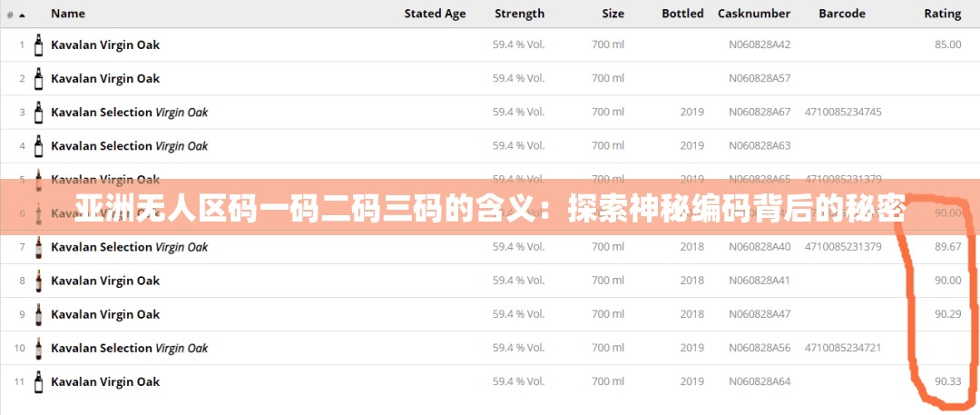Image resolution: width=980 pixels, height=415 pixels.
Task: Click bottle icon for cask N060828A63
Action: (x=38, y=145)
